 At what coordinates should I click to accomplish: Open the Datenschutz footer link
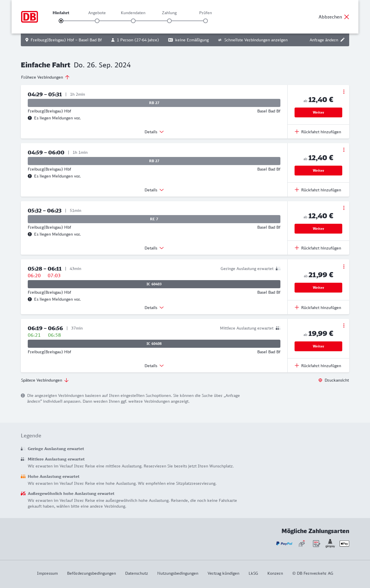coord(136,573)
